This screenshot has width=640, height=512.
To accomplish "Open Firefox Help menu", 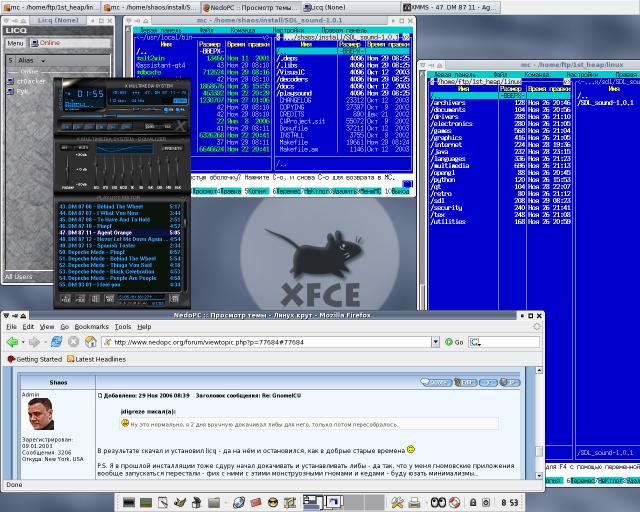I will (x=144, y=327).
